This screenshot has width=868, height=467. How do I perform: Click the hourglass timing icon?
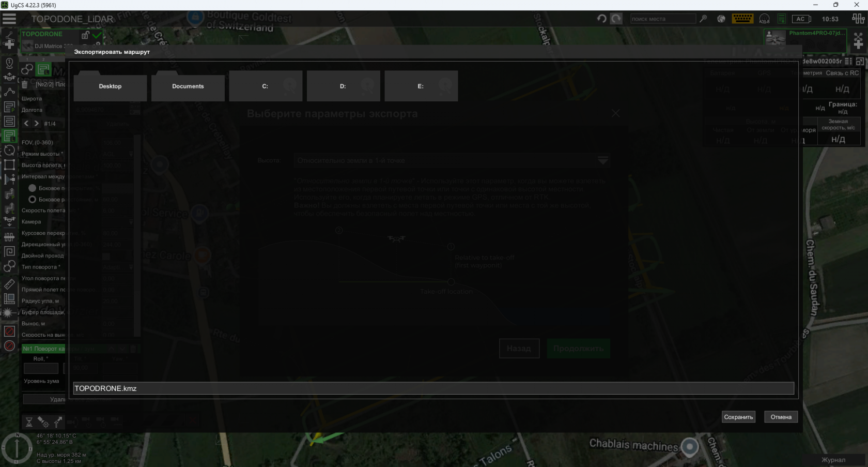29,422
